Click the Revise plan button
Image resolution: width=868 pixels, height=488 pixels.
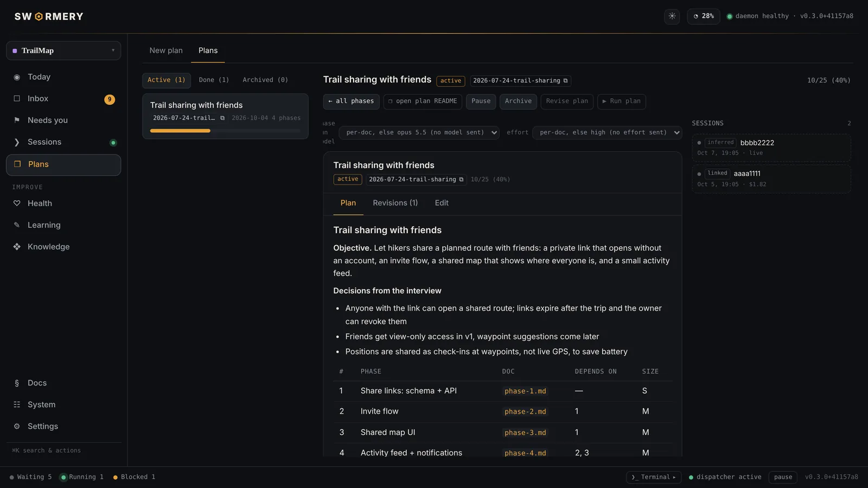(x=567, y=101)
